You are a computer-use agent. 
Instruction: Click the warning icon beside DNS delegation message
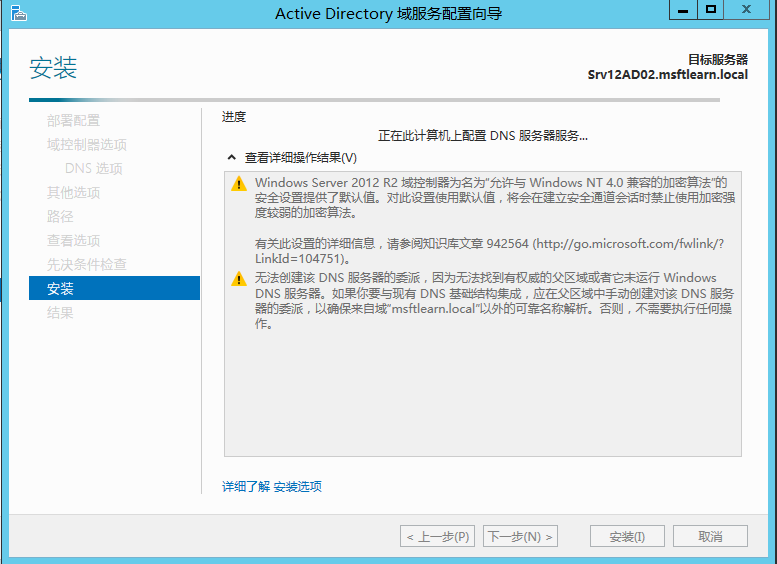239,279
